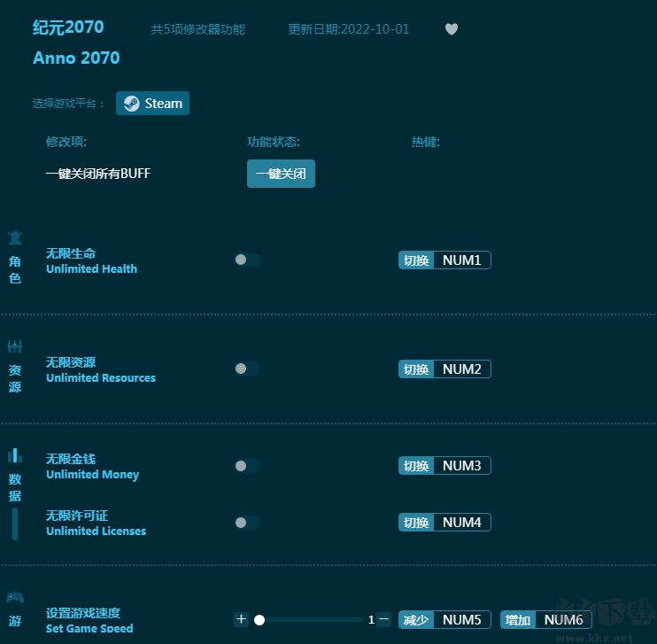Enable the Unlimited Licenses toggle
Screen dimensions: 657x644
click(x=246, y=523)
